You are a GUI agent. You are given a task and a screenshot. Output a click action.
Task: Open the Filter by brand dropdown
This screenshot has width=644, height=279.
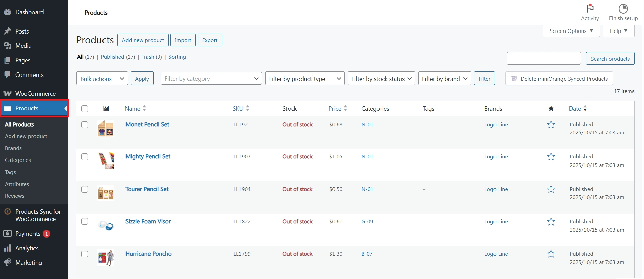pyautogui.click(x=445, y=79)
